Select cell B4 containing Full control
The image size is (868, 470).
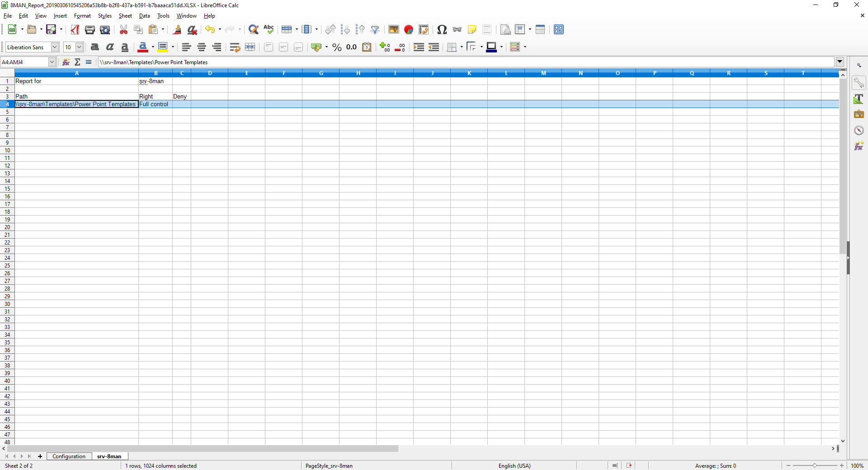pos(155,104)
